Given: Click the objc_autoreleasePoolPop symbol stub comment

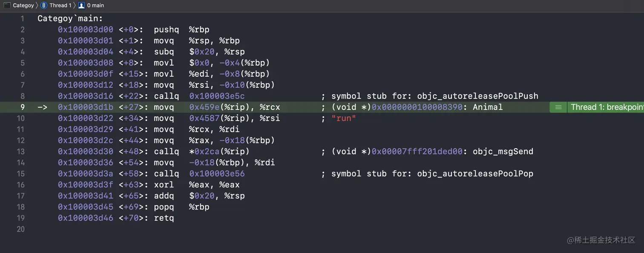Looking at the screenshot, I should click(475, 174).
